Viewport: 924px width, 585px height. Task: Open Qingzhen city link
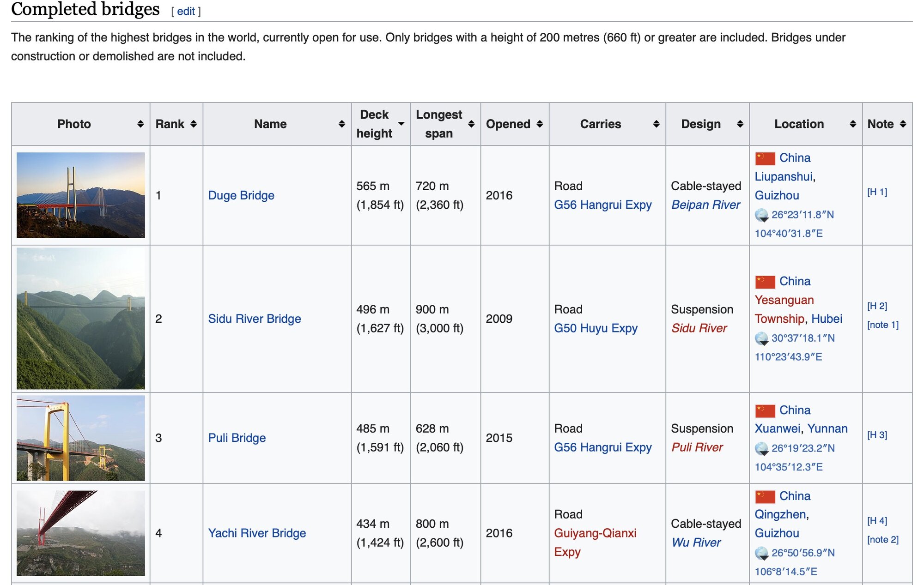click(x=780, y=514)
